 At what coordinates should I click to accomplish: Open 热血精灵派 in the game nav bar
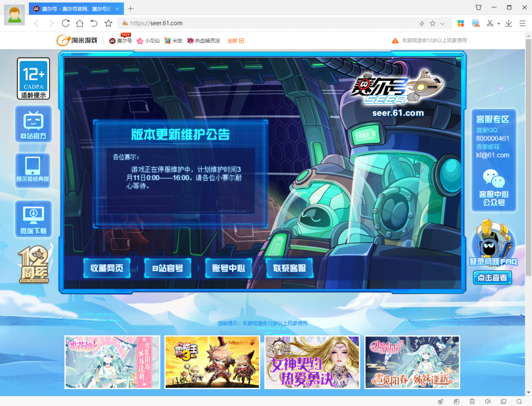tap(204, 40)
